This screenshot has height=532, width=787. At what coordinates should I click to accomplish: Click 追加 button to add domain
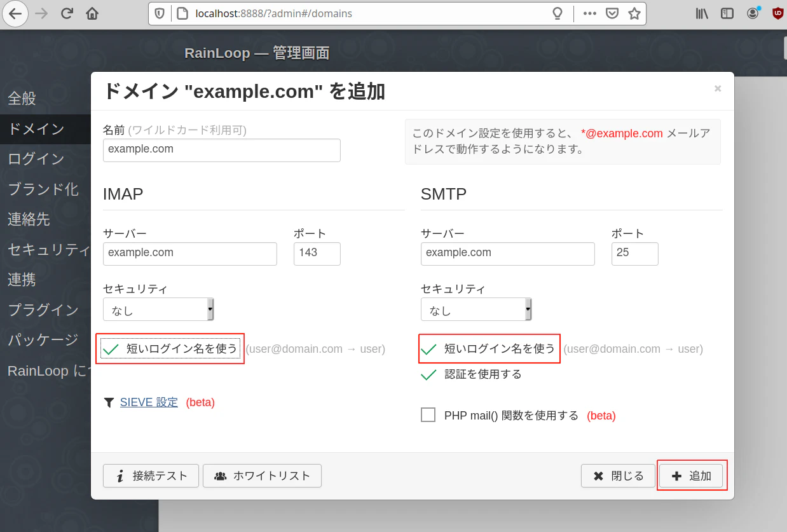click(x=692, y=475)
